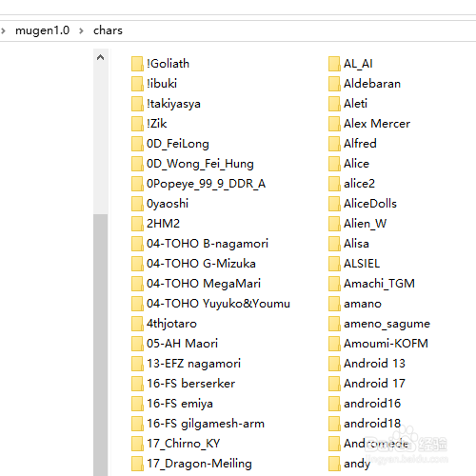Select folder name ameno_sagume
The image size is (476, 476).
coord(387,324)
